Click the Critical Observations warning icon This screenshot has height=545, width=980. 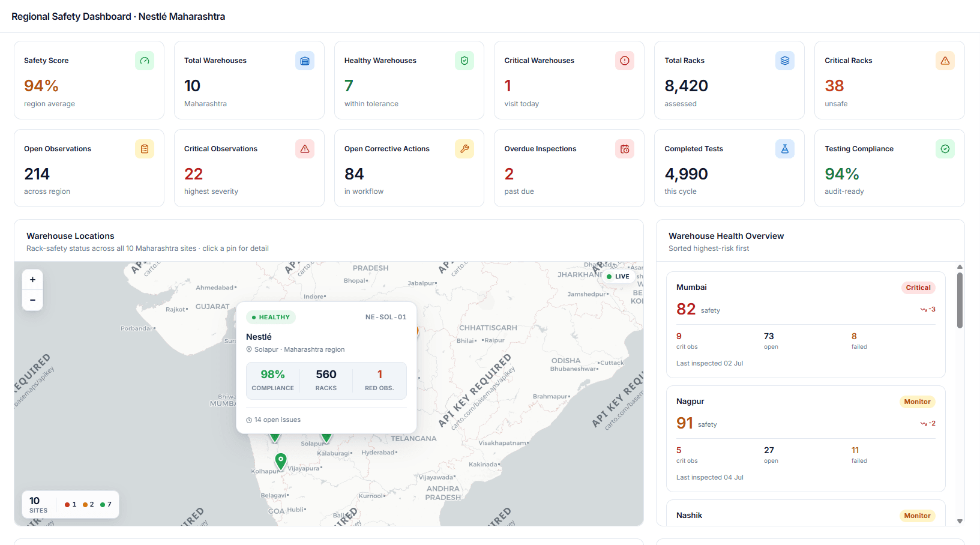click(305, 149)
